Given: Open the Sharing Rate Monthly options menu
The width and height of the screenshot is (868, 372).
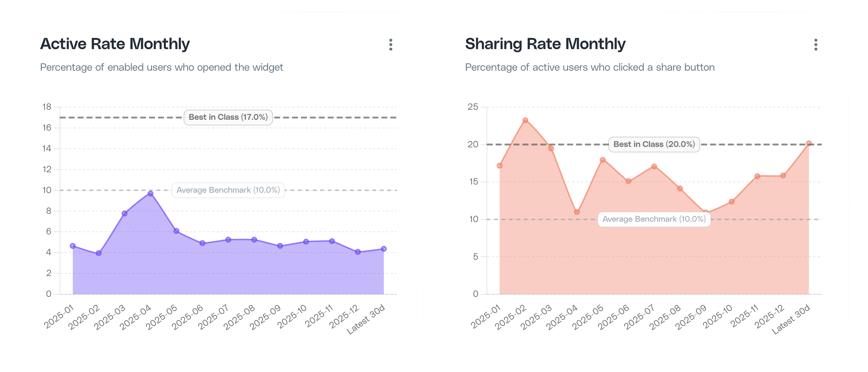Looking at the screenshot, I should [x=815, y=45].
